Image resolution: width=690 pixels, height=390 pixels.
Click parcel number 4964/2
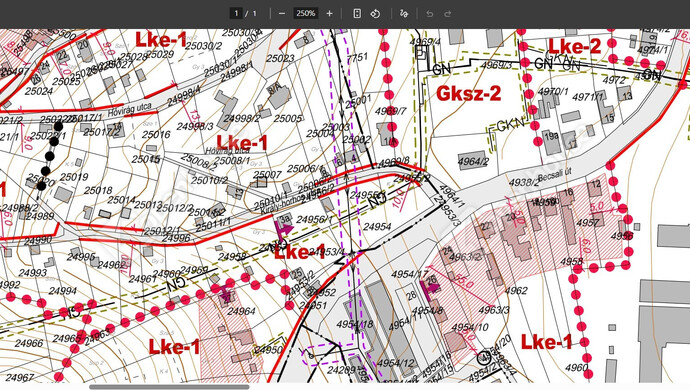(x=473, y=162)
